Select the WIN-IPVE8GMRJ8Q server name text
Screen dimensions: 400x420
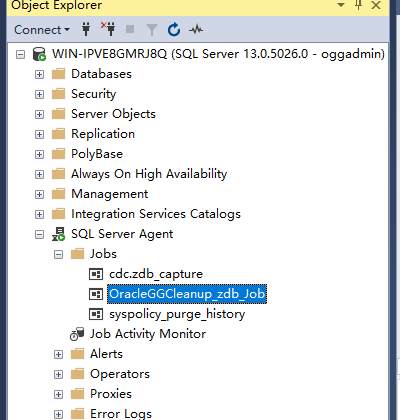tap(218, 54)
